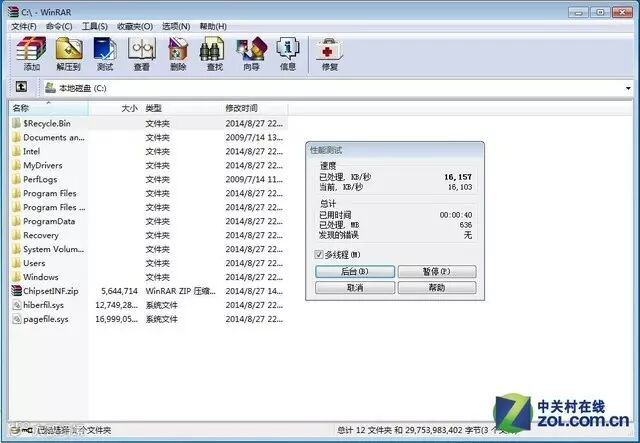Select the Intel folder icon
This screenshot has width=640, height=443.
(16, 151)
